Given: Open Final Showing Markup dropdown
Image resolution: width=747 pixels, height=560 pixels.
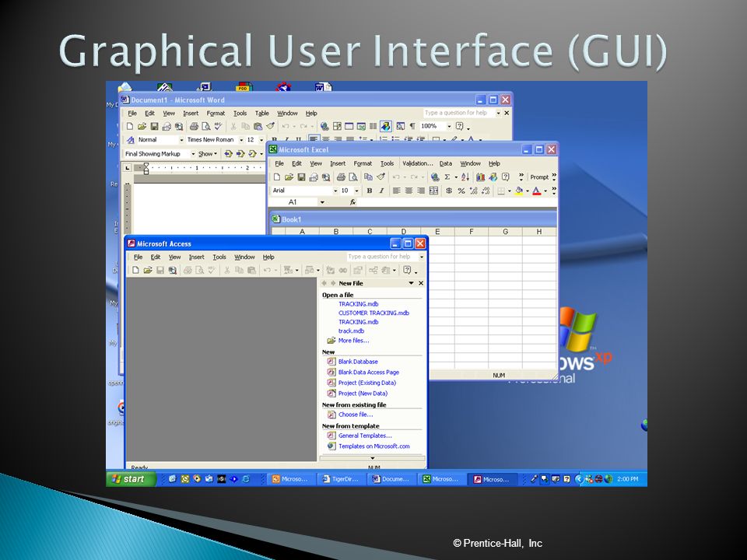Looking at the screenshot, I should [193, 154].
